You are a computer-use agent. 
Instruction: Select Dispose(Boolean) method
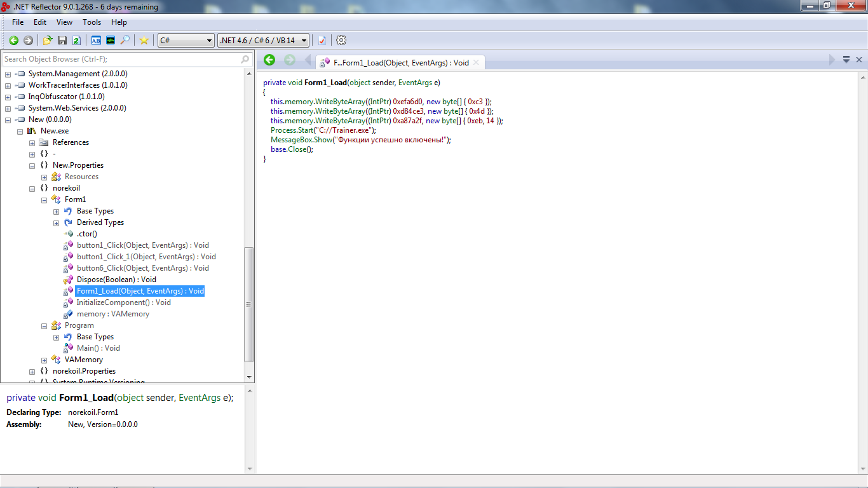tap(116, 280)
